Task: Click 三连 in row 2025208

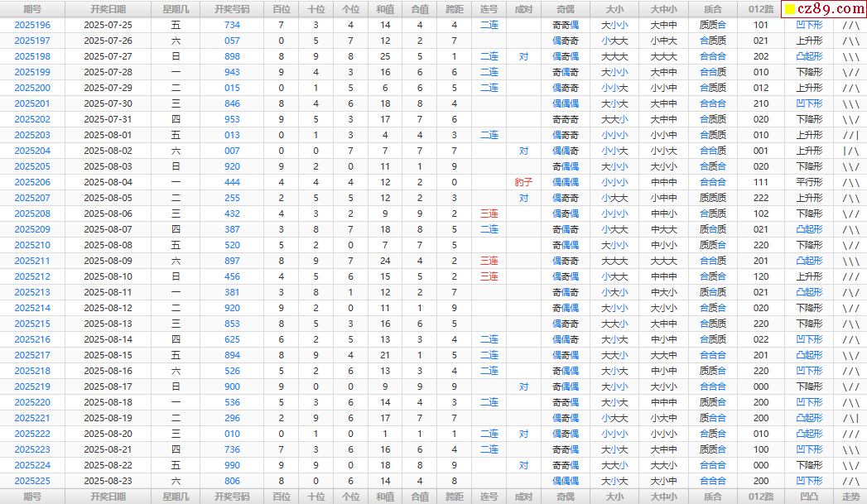Action: coord(489,214)
